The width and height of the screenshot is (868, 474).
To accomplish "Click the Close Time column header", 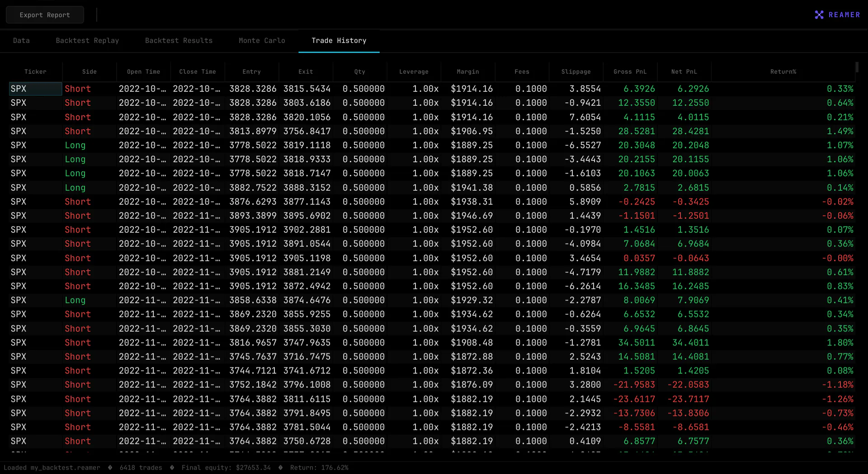I will [198, 71].
